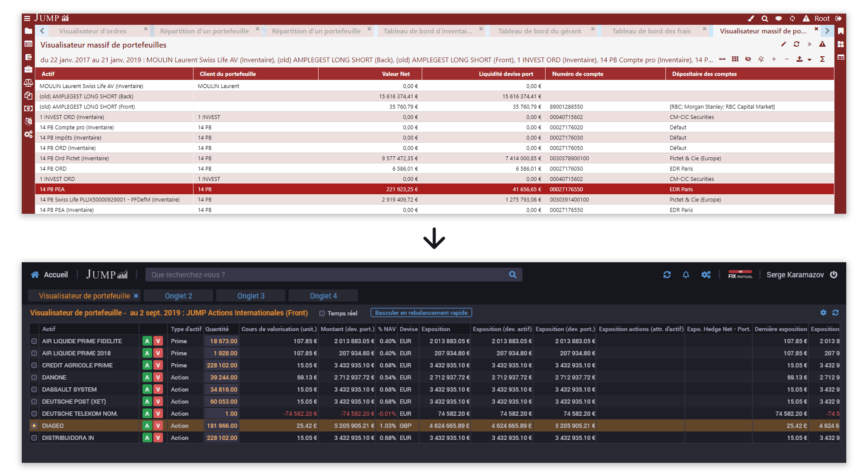
Task: Click the red V button on the DIAGEO row
Action: [x=158, y=426]
